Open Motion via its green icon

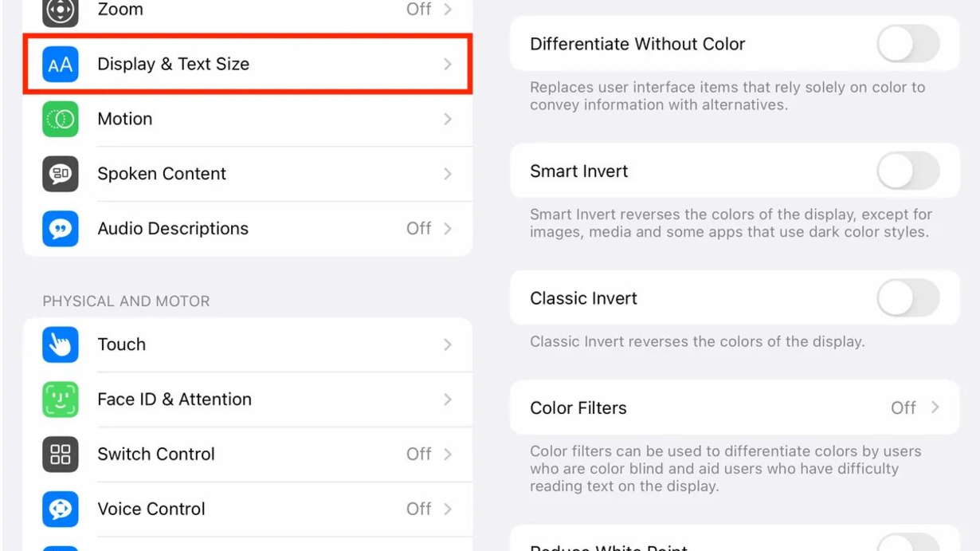[x=61, y=119]
